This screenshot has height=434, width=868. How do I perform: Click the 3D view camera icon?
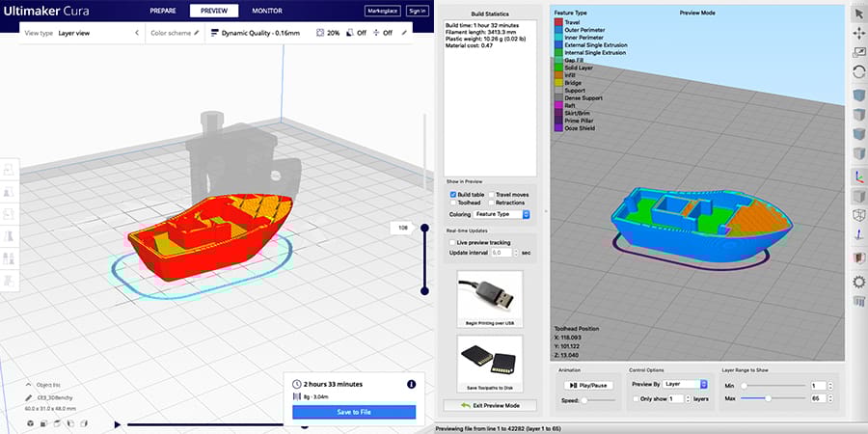[x=30, y=423]
